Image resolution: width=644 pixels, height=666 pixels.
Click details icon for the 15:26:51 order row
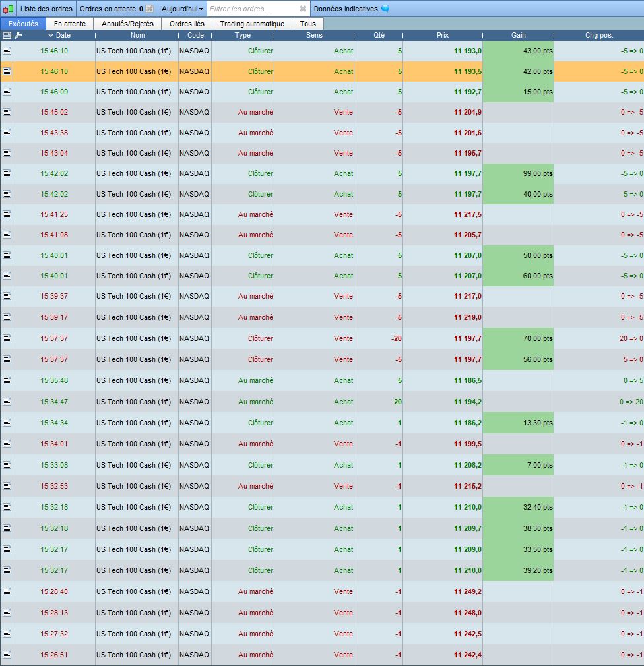click(x=7, y=655)
